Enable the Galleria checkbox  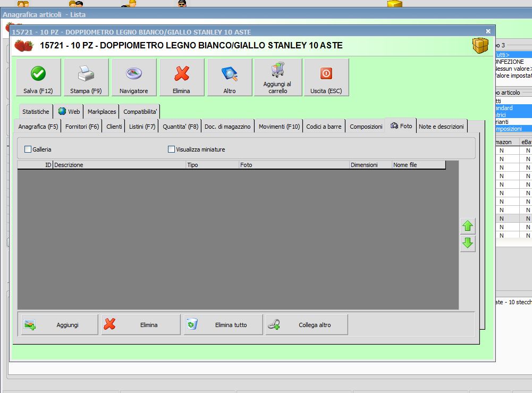[x=28, y=149]
